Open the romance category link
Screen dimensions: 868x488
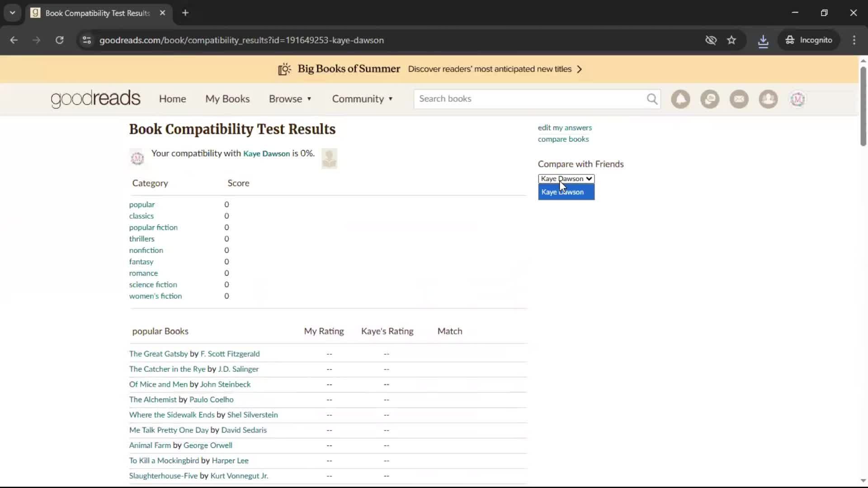pos(143,273)
